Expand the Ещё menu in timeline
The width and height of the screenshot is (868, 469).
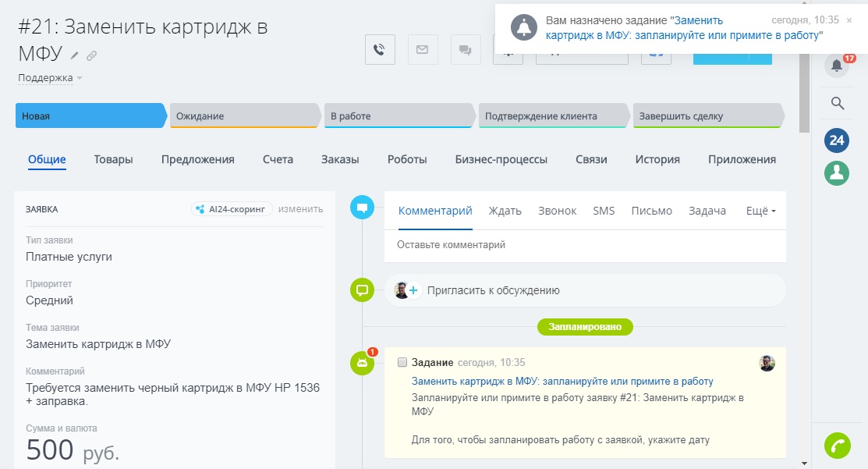760,211
